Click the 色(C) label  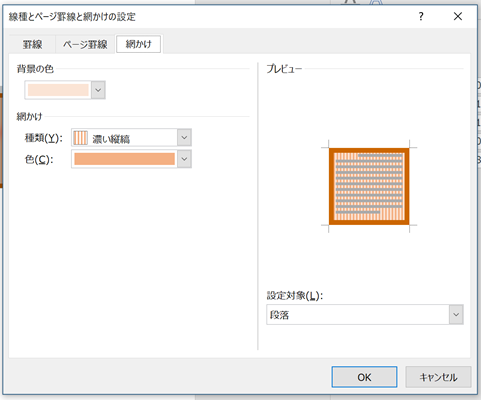pos(39,159)
